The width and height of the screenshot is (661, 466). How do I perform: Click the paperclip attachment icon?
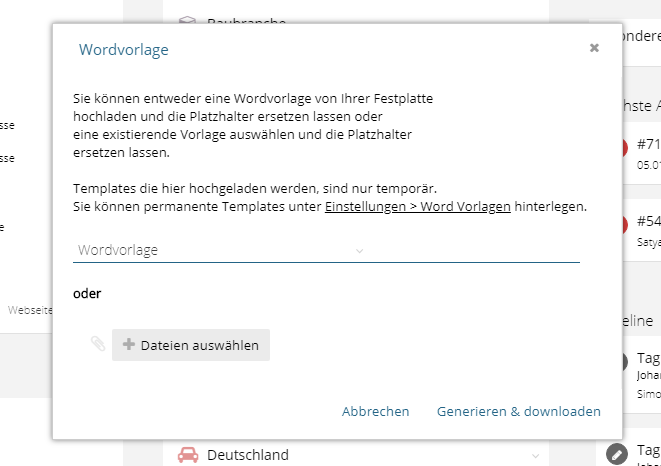[x=98, y=344]
